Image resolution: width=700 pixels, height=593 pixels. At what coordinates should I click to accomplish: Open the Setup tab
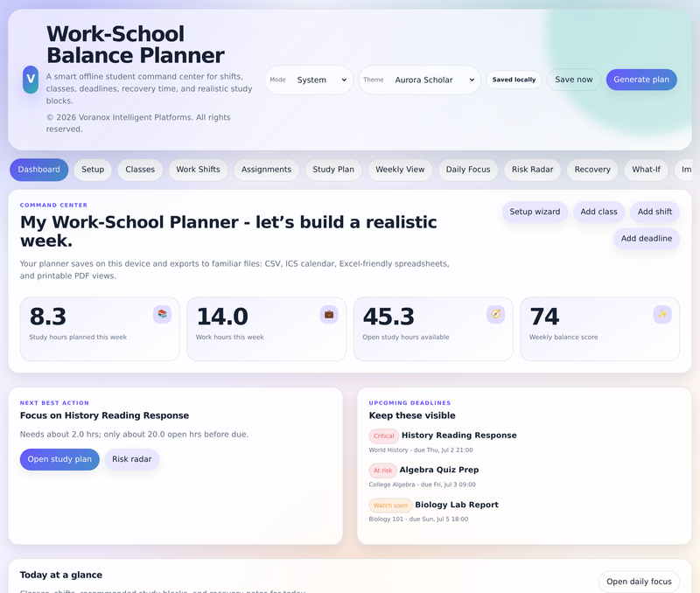coord(93,170)
